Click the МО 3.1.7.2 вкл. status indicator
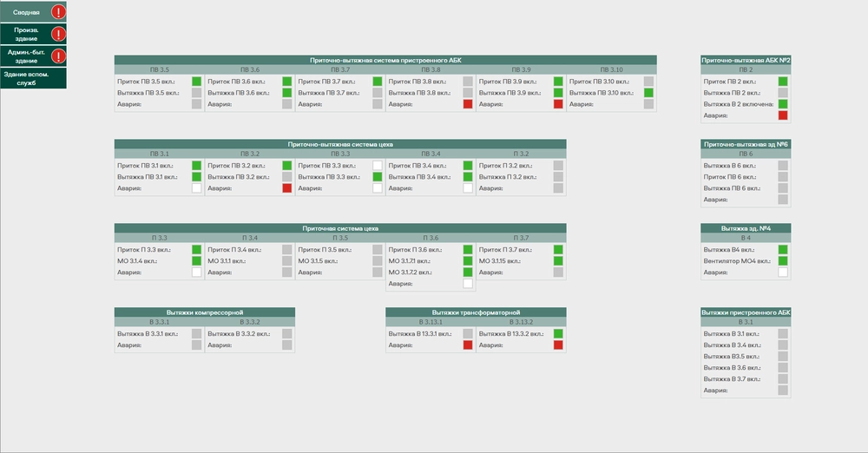868x453 pixels. pyautogui.click(x=468, y=272)
